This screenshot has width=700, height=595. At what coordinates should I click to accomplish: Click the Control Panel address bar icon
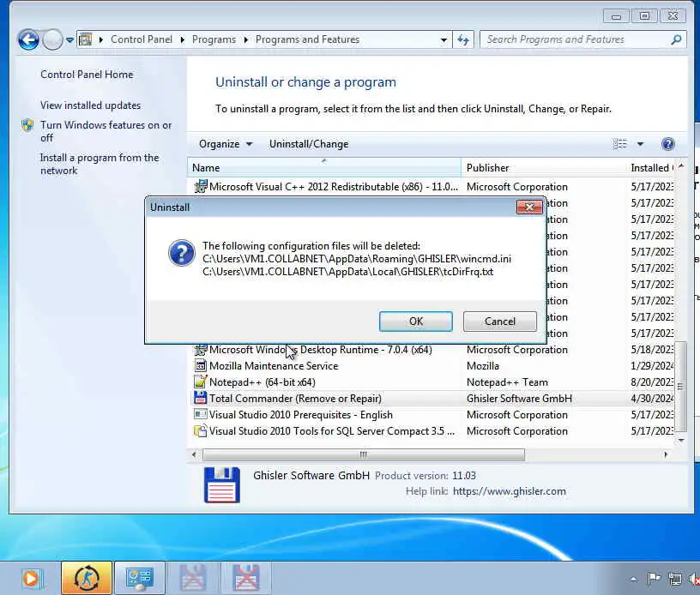(x=85, y=39)
